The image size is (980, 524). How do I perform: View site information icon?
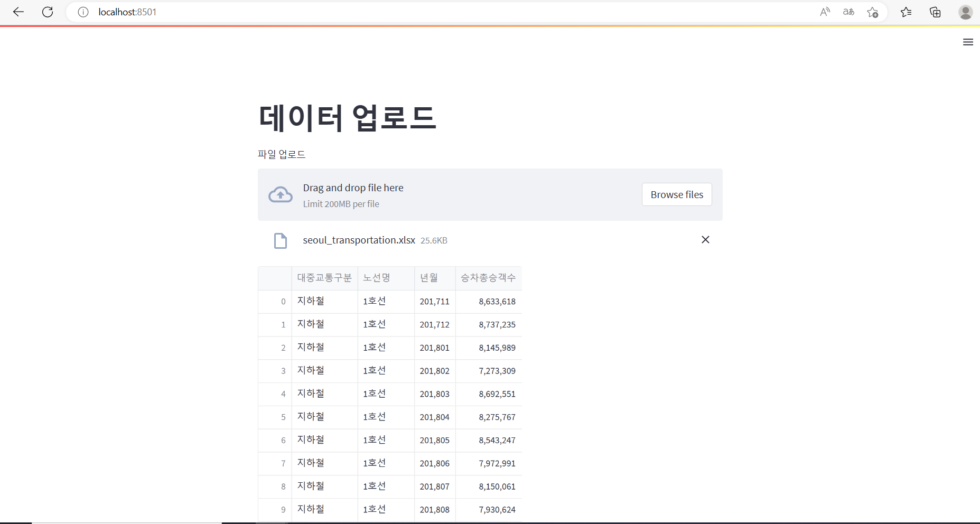point(83,12)
